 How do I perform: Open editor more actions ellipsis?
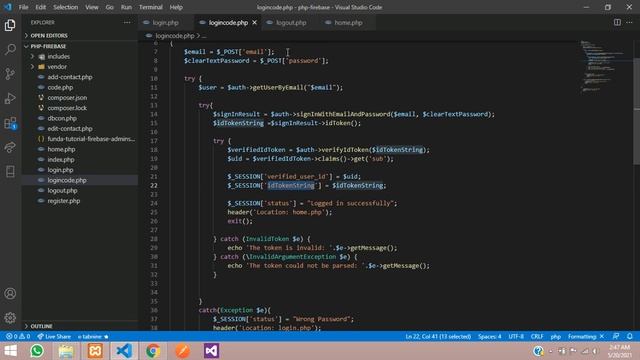(629, 22)
